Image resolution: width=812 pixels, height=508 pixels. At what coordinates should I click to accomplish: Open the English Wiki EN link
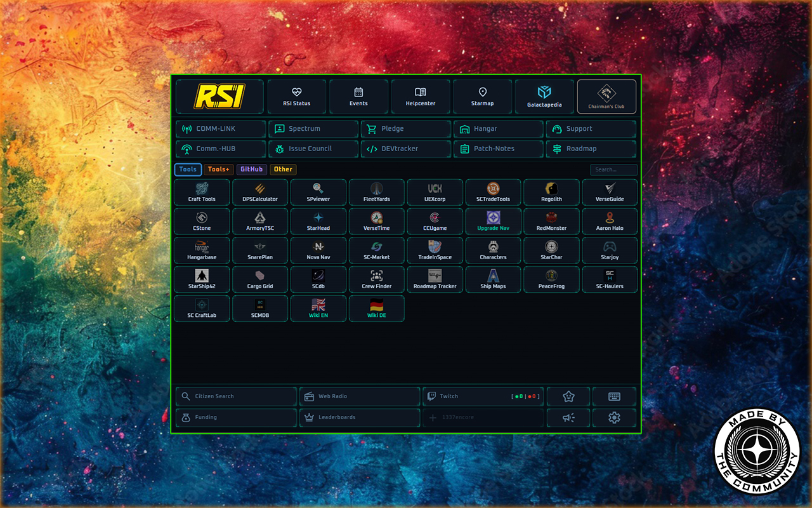[318, 309]
